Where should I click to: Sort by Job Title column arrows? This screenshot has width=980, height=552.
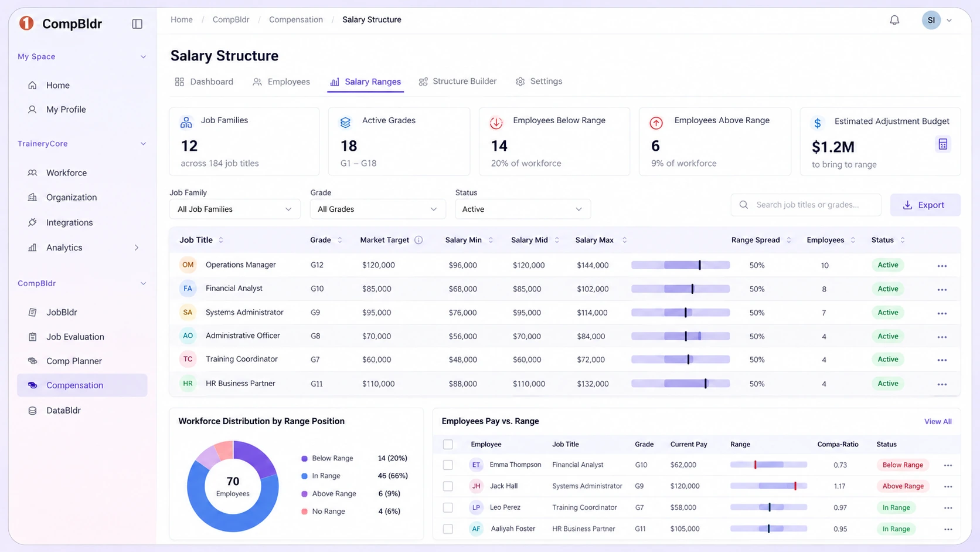point(221,240)
